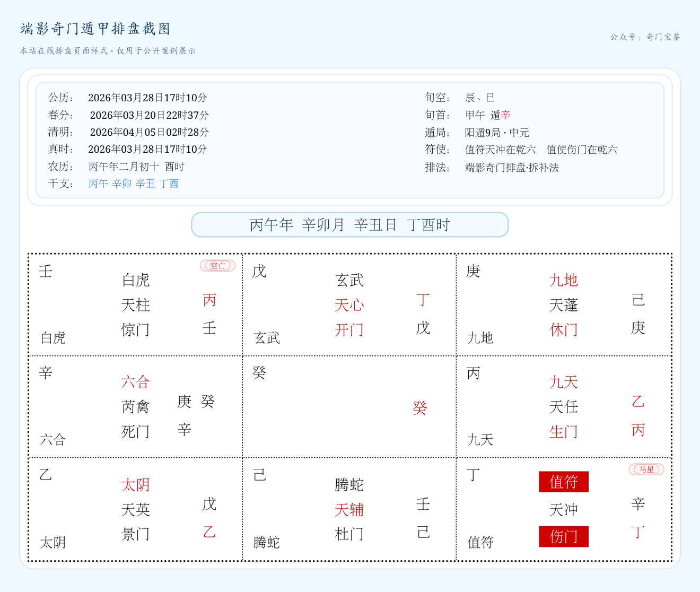Click 白虎 directly above 天柱
The height and width of the screenshot is (592, 700).
click(136, 280)
